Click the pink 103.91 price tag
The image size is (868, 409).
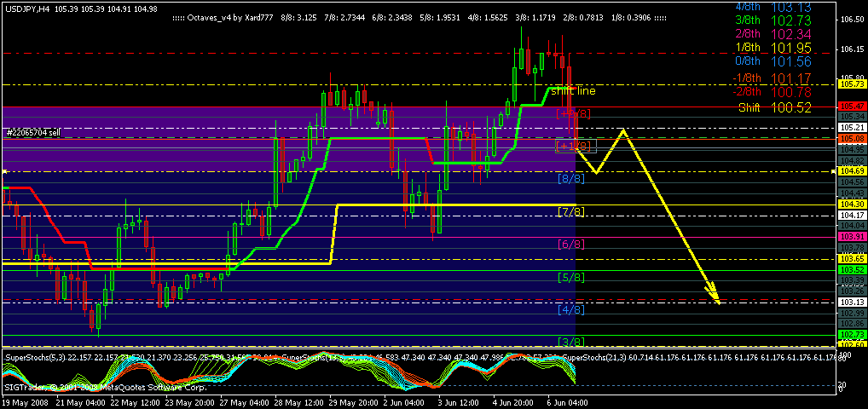pos(852,237)
